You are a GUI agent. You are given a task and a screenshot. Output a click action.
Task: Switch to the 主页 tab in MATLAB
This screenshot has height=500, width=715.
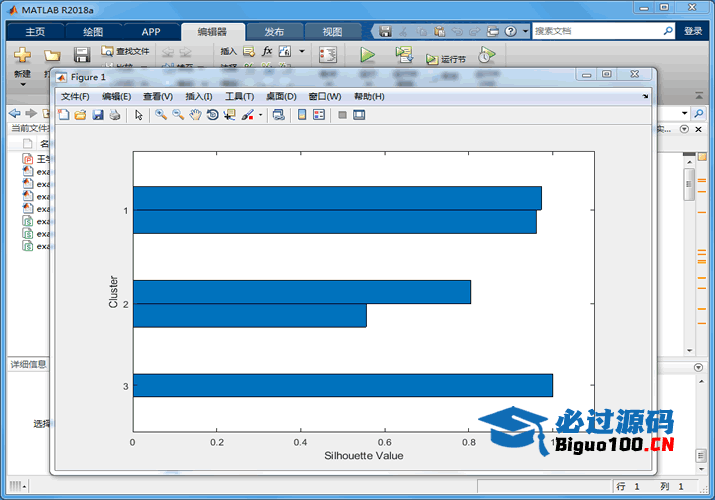coord(35,31)
